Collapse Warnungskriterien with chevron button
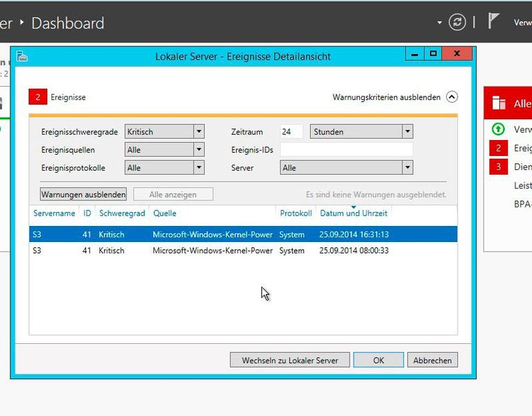 [452, 97]
